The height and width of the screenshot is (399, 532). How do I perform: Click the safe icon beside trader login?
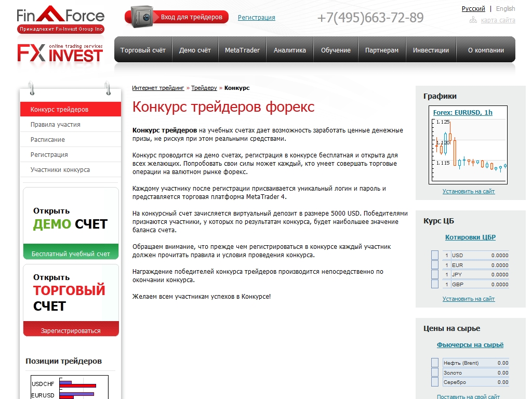point(142,17)
